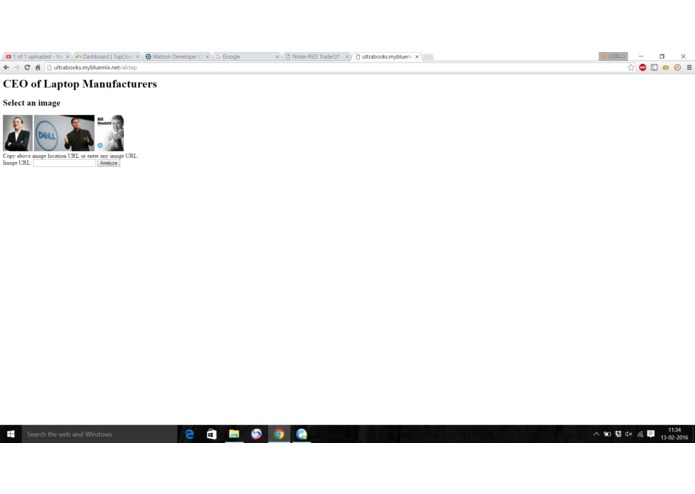
Task: Open the Action Center notifications icon
Action: (x=651, y=434)
